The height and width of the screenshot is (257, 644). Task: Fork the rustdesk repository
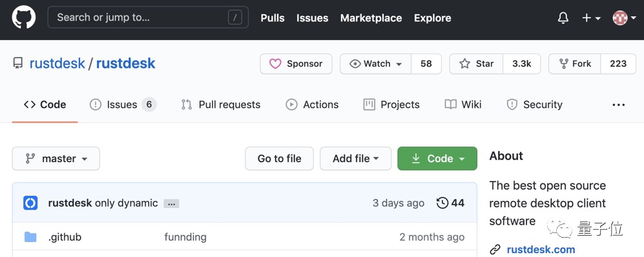[x=575, y=64]
